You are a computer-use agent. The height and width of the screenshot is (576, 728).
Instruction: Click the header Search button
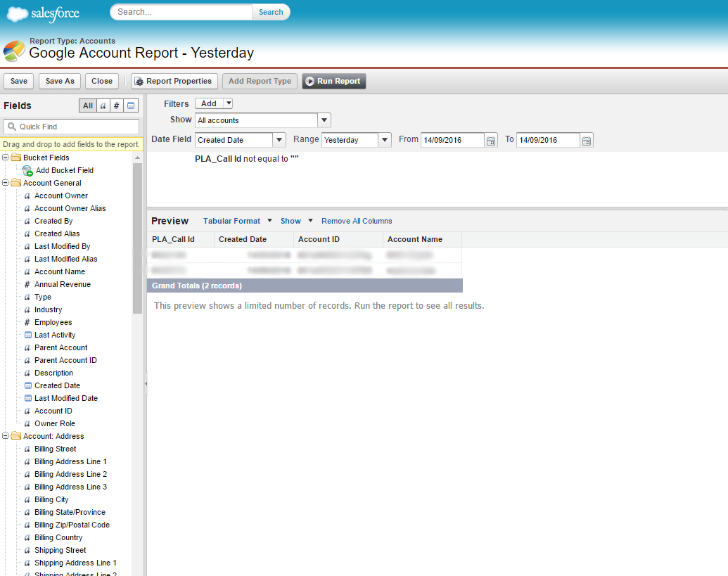271,12
